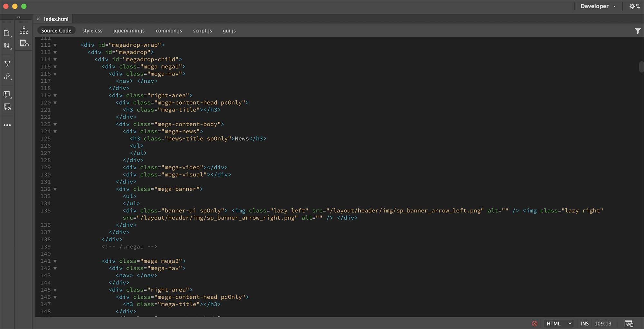
Task: Click the cursor position 109:13 indicator
Action: tap(603, 324)
